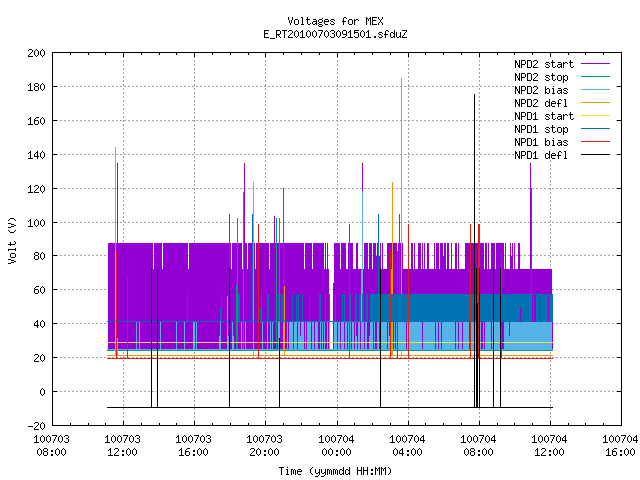The width and height of the screenshot is (640, 480).
Task: Select the 'NPD2 defl' legend label
Action: (x=541, y=103)
